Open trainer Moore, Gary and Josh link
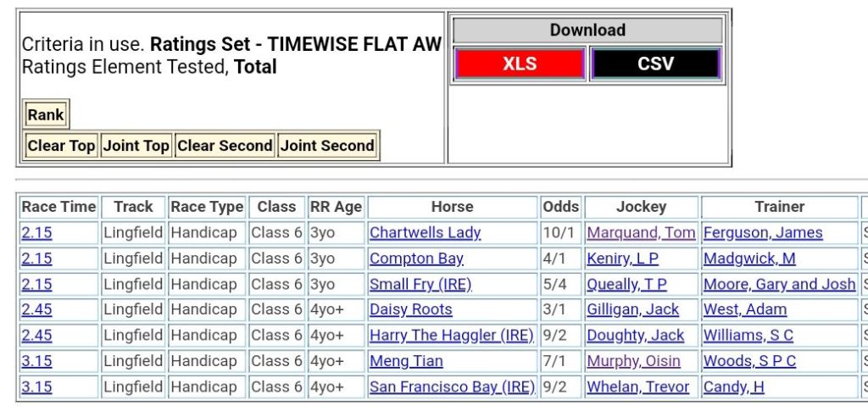 tap(779, 284)
